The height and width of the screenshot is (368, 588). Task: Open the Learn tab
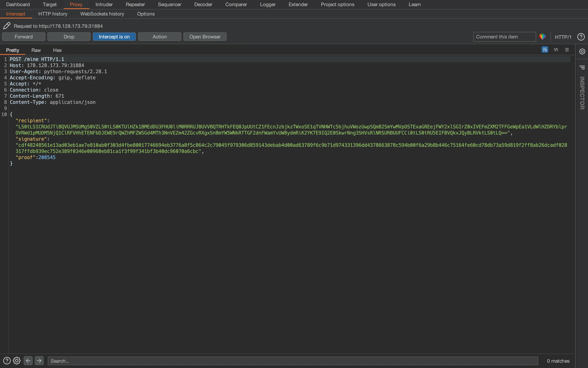tap(414, 4)
